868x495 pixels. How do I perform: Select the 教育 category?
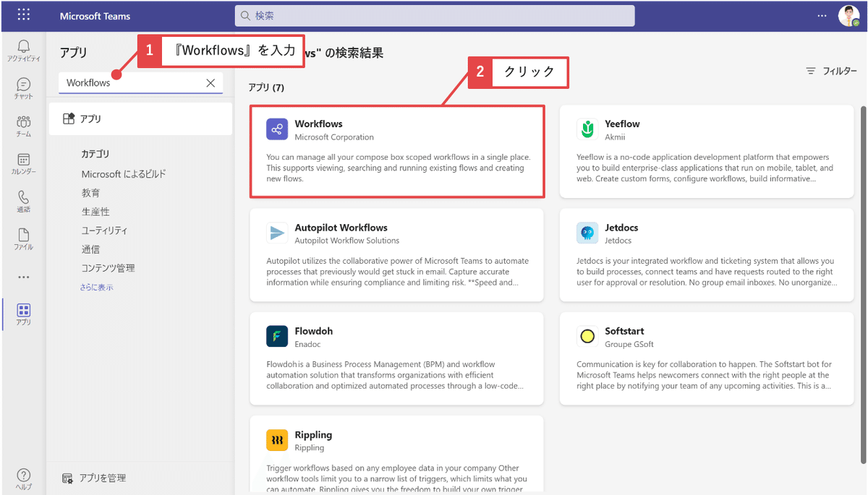[x=90, y=193]
